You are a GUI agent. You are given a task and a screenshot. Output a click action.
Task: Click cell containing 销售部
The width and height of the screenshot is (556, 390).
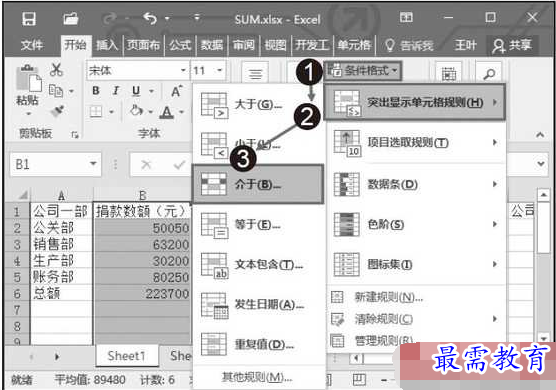pyautogui.click(x=62, y=244)
